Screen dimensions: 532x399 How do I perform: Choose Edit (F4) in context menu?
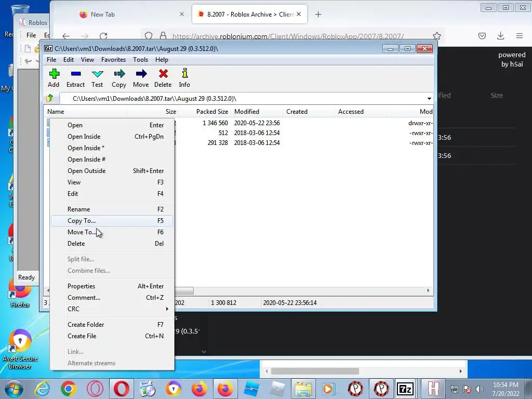click(112, 194)
